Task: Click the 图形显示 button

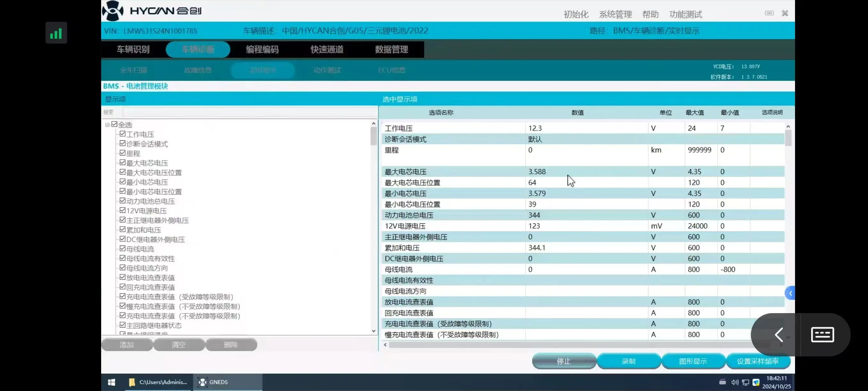Action: click(x=693, y=361)
